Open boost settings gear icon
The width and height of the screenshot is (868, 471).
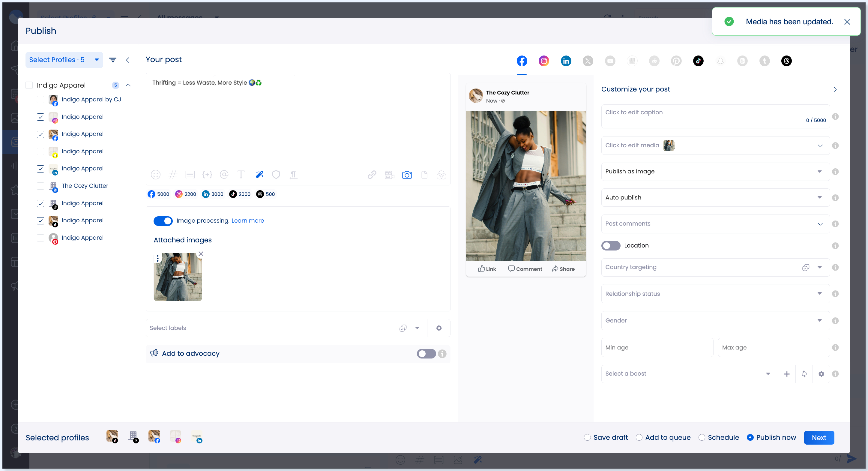pyautogui.click(x=821, y=374)
